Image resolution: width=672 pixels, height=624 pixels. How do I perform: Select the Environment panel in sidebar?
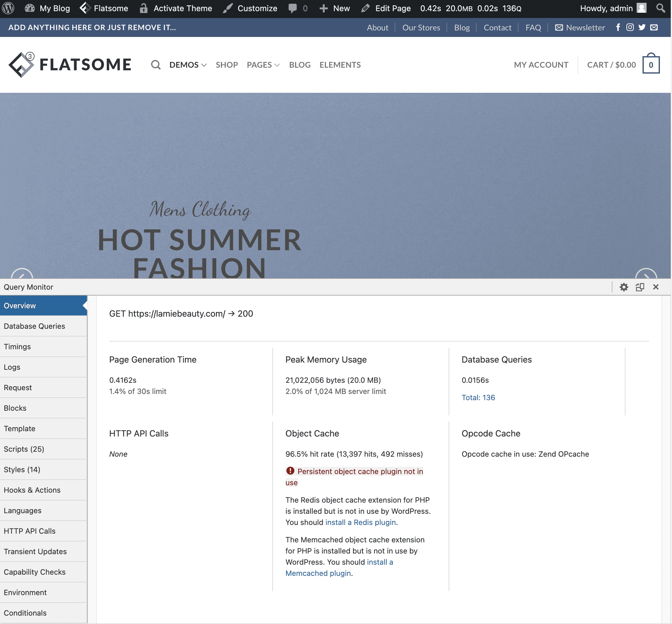pyautogui.click(x=25, y=593)
